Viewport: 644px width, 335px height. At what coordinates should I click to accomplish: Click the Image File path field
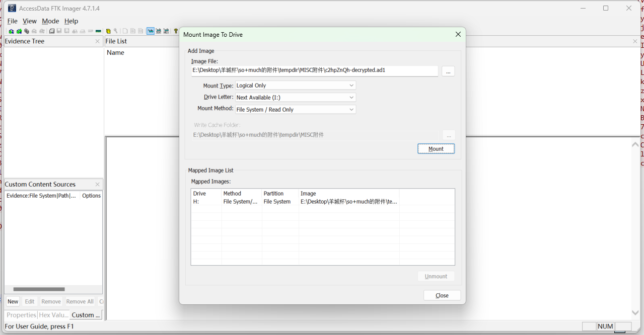tap(315, 70)
